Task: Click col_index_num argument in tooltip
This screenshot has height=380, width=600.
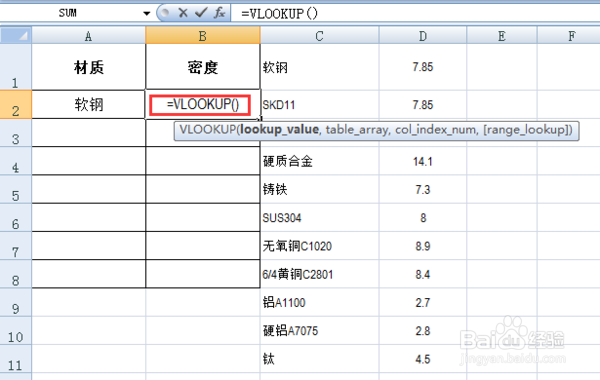Action: pos(436,130)
